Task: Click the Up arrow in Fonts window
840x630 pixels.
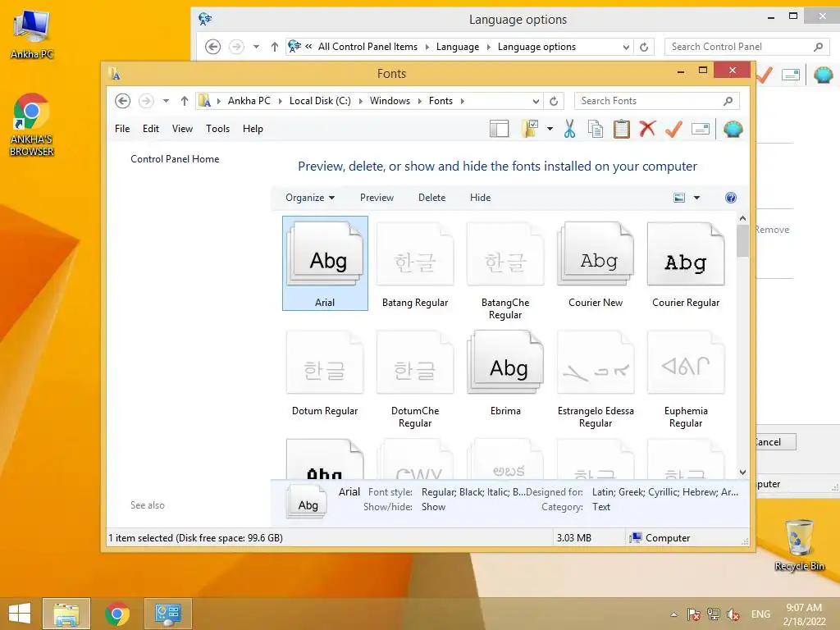Action: click(185, 101)
